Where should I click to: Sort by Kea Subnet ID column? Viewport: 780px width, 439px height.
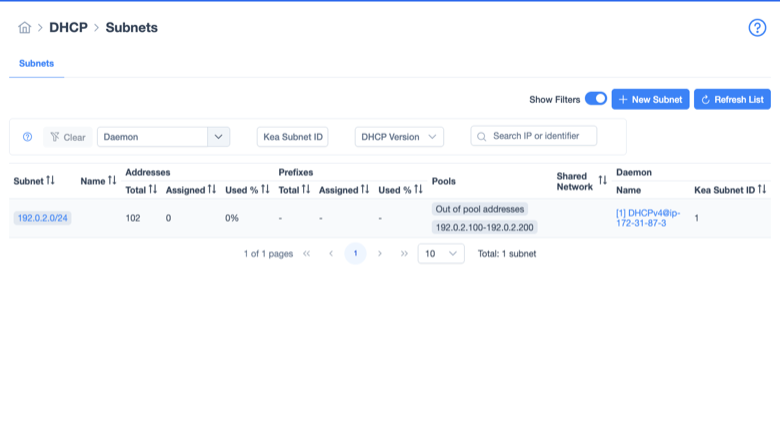coord(762,189)
